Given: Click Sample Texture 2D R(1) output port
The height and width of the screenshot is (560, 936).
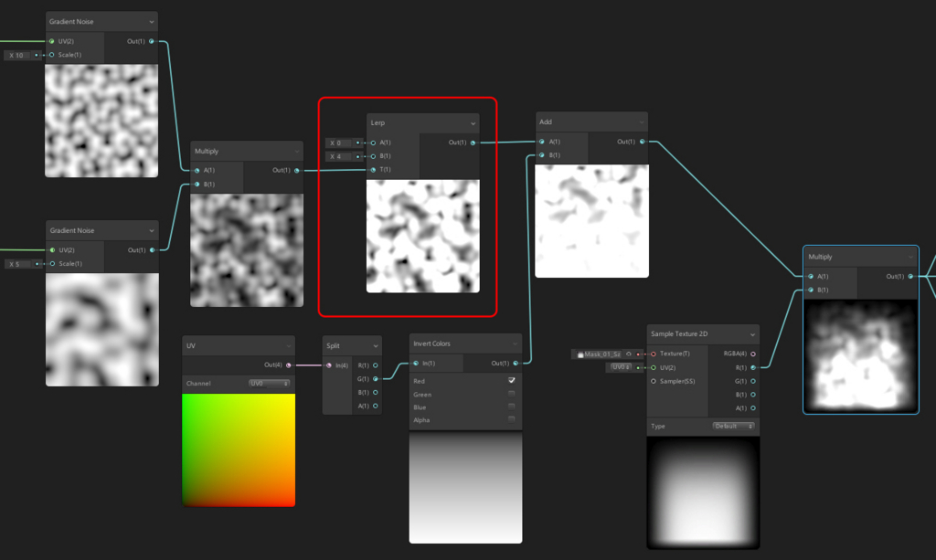Looking at the screenshot, I should click(753, 367).
